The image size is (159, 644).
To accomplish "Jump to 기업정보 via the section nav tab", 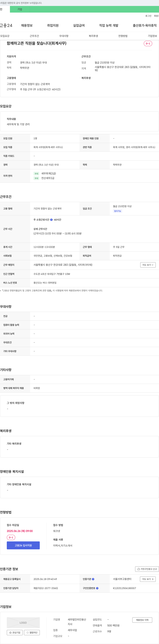I will point(153,36).
